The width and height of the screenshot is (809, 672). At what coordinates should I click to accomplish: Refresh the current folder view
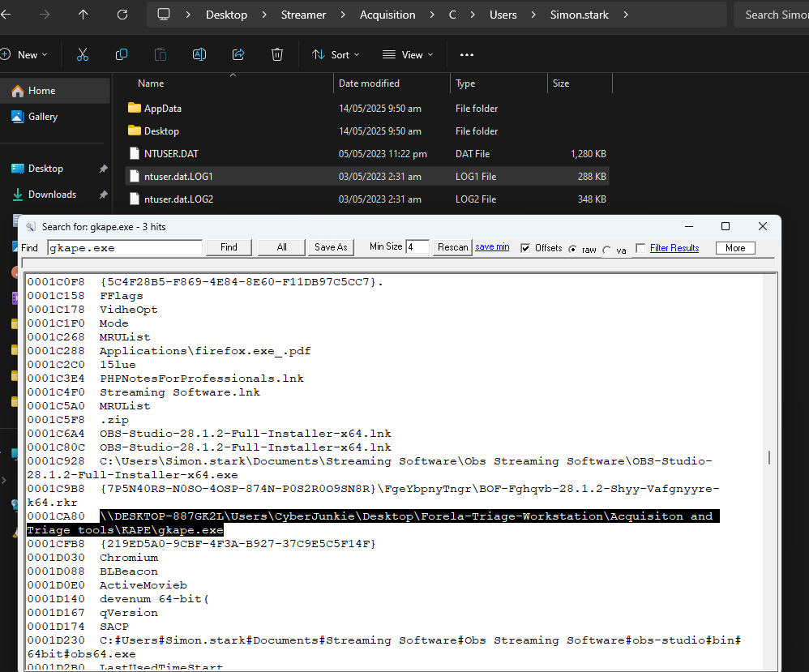click(122, 15)
